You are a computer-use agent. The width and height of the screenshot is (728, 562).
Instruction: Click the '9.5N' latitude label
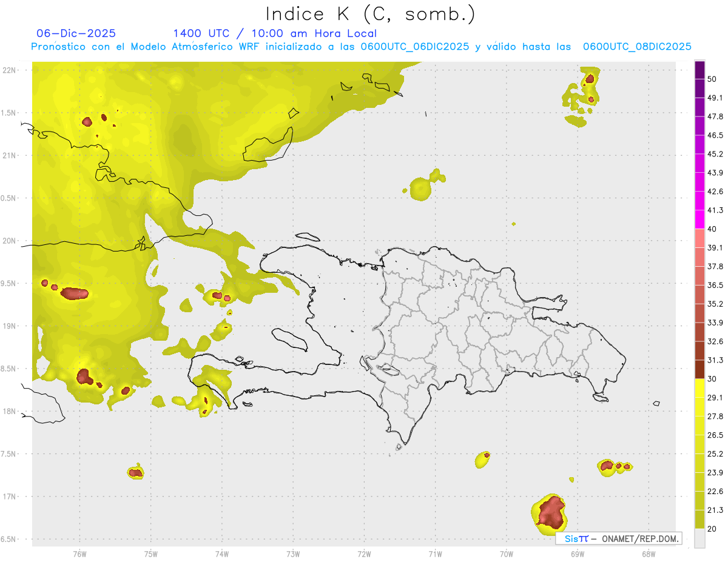click(x=9, y=283)
